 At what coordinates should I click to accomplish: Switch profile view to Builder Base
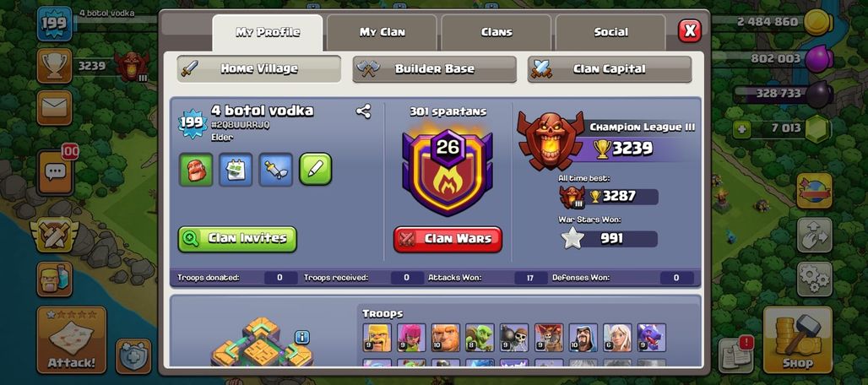click(435, 69)
